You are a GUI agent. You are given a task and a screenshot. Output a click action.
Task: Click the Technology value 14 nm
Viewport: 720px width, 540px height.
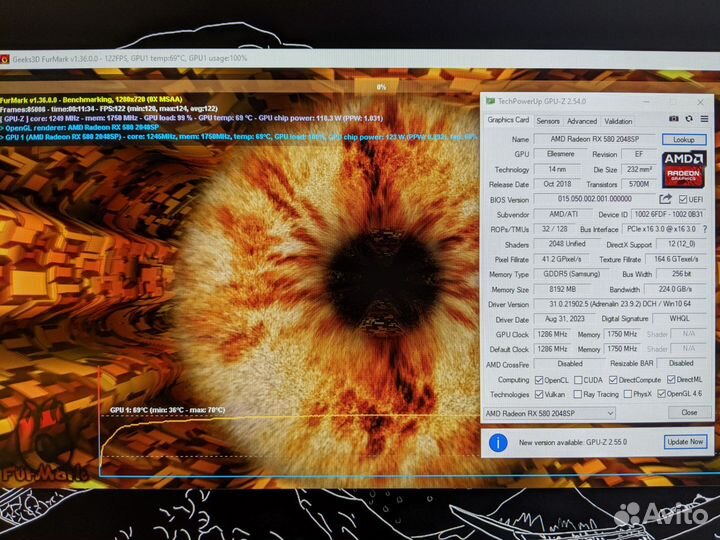pyautogui.click(x=557, y=169)
